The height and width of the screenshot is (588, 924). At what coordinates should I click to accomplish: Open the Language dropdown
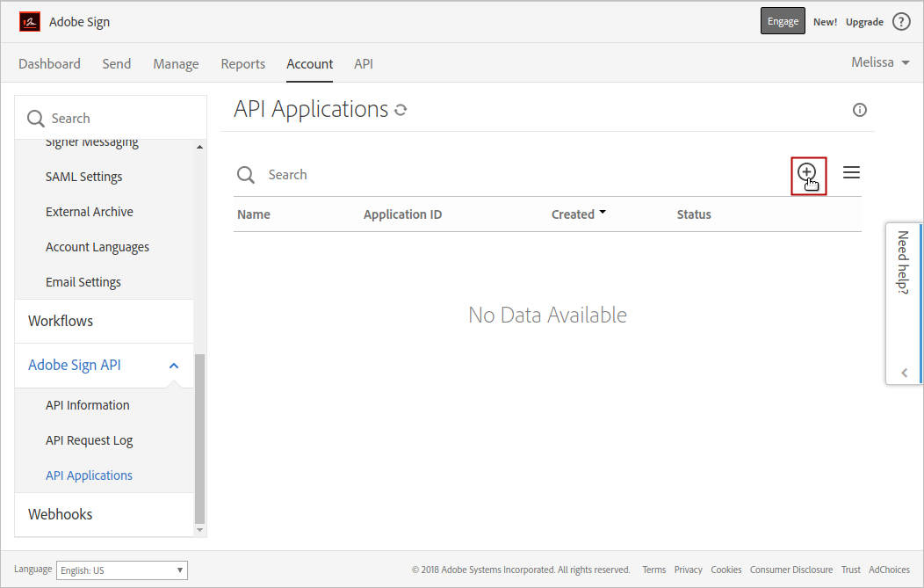tap(122, 570)
